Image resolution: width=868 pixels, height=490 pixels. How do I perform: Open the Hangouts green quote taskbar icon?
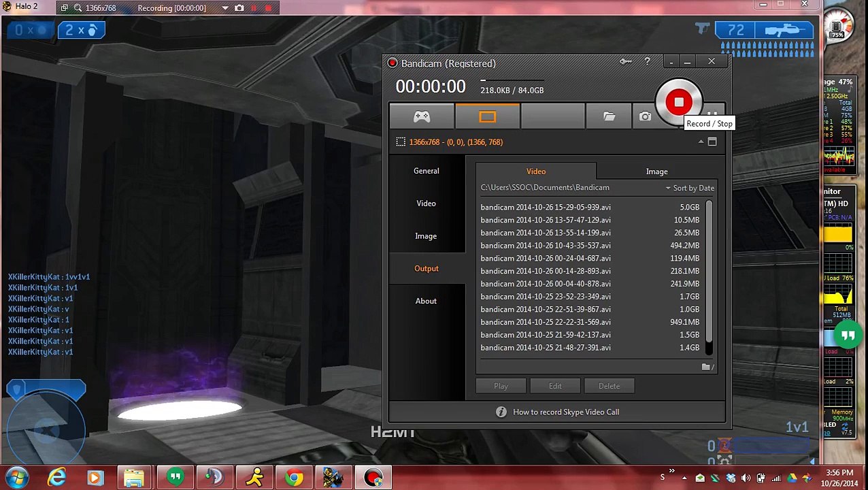(x=175, y=478)
